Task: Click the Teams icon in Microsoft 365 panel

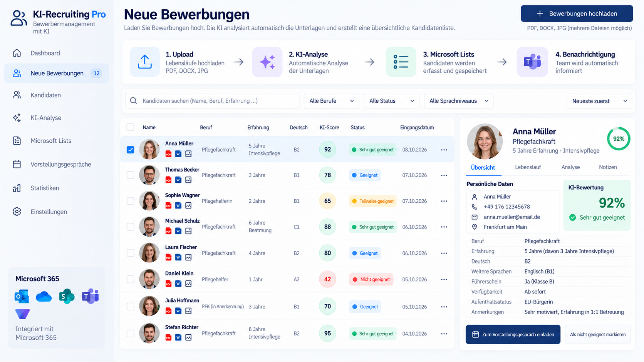Action: click(x=91, y=296)
